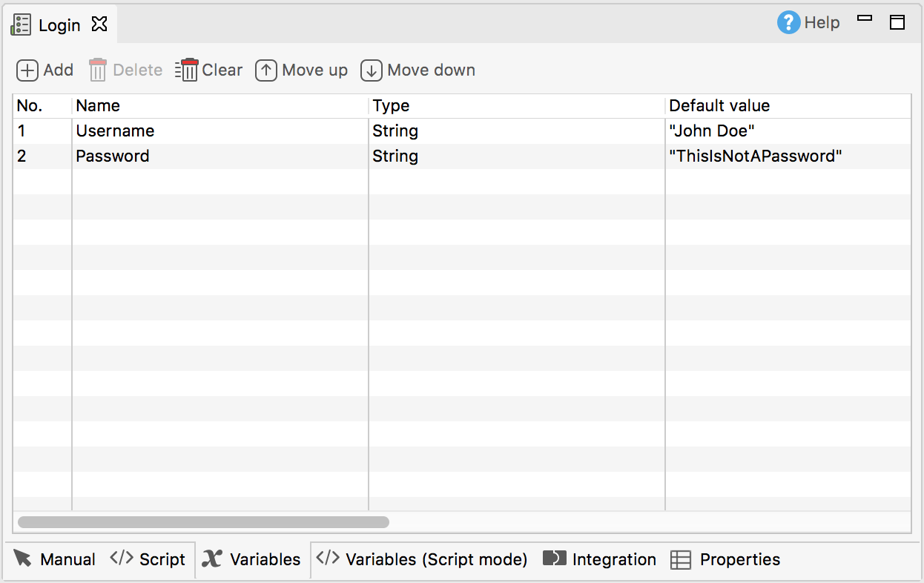Image resolution: width=924 pixels, height=583 pixels.
Task: Click the Default value column header
Action: [788, 106]
